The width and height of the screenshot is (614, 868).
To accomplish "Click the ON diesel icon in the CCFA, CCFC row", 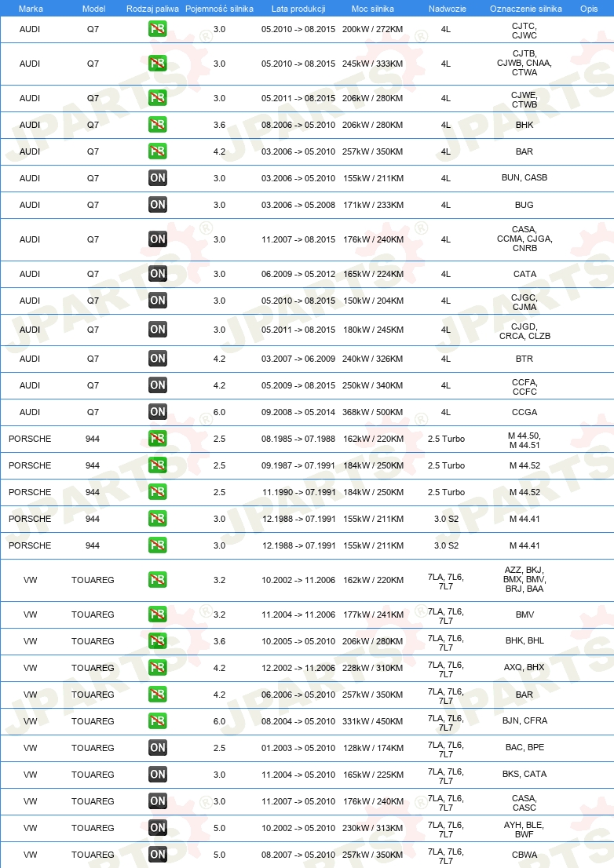I will click(x=158, y=385).
